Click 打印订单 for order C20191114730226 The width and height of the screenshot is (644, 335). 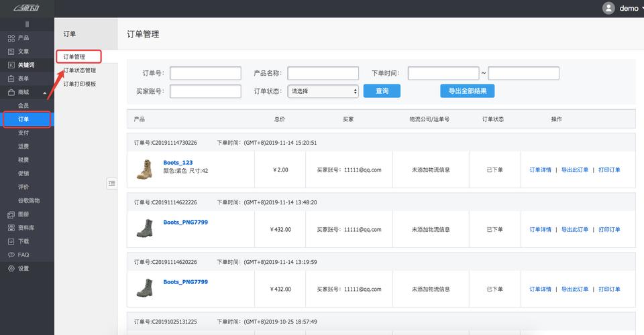tap(609, 170)
